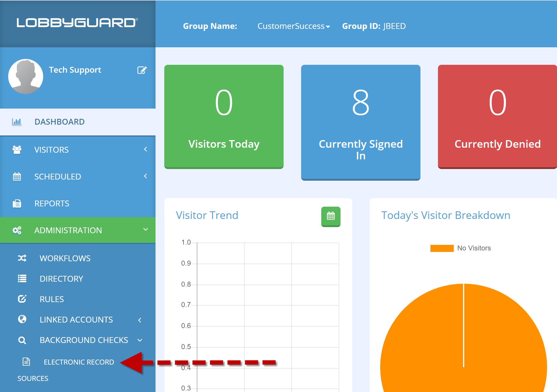Collapse the Background Checks chevron
Viewport: 557px width, 392px height.
pos(140,340)
